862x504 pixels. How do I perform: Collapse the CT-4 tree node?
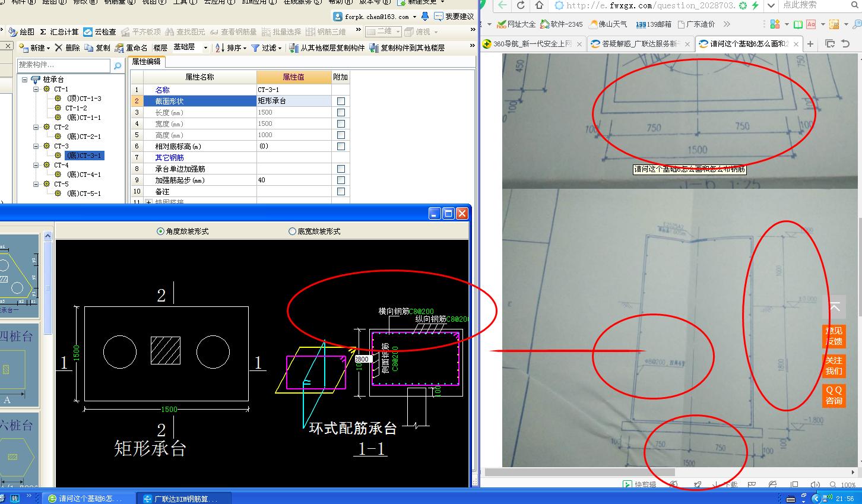36,165
